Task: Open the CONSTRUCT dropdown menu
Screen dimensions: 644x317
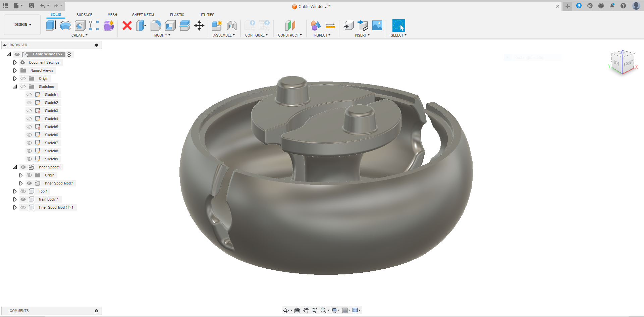Action: tap(290, 35)
